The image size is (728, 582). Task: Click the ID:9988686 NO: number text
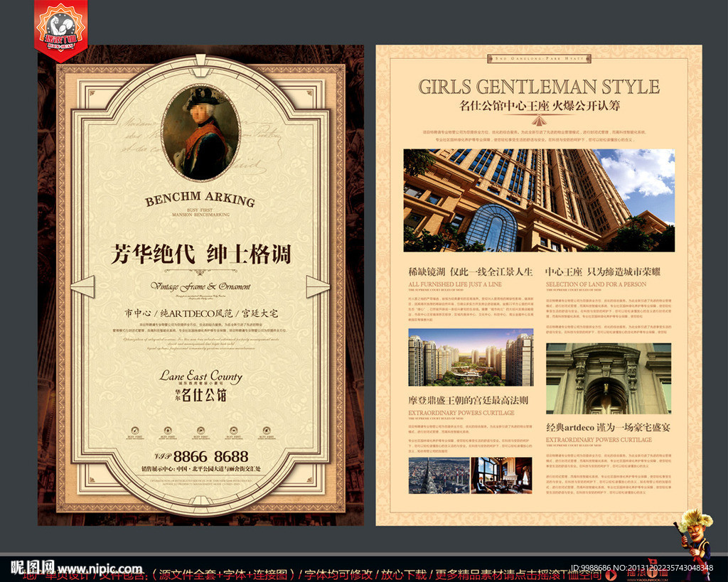pyautogui.click(x=642, y=568)
